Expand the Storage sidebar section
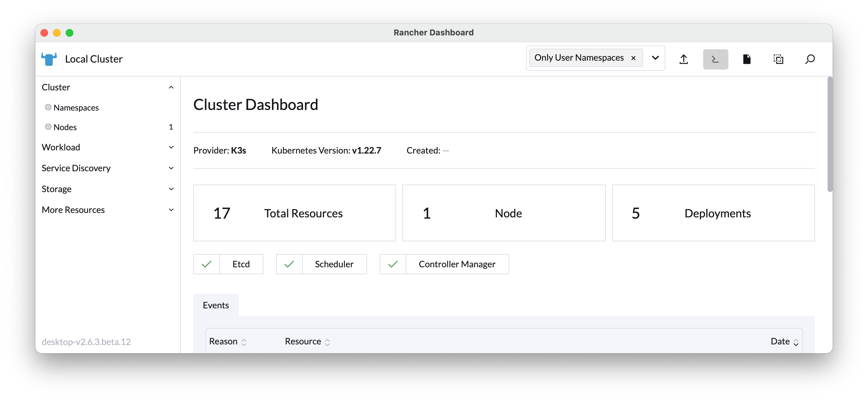 pyautogui.click(x=171, y=189)
